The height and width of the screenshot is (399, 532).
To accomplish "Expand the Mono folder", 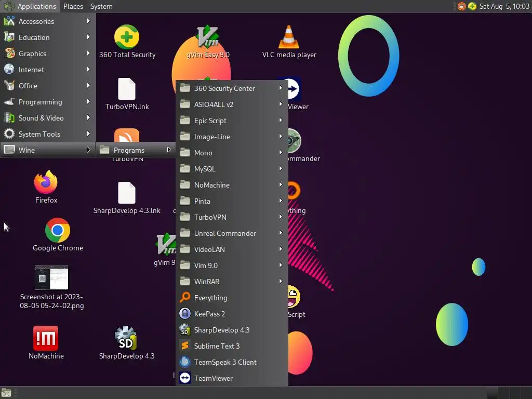I will [232, 153].
